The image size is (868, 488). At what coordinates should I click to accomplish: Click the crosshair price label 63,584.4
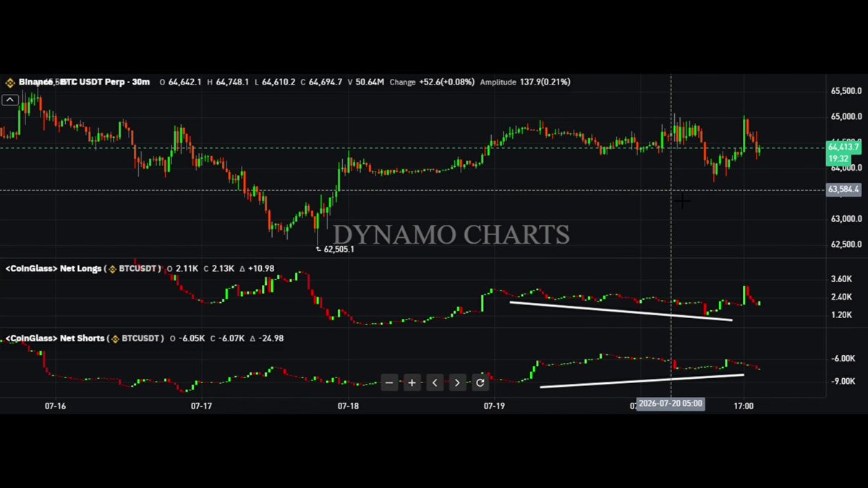point(843,189)
